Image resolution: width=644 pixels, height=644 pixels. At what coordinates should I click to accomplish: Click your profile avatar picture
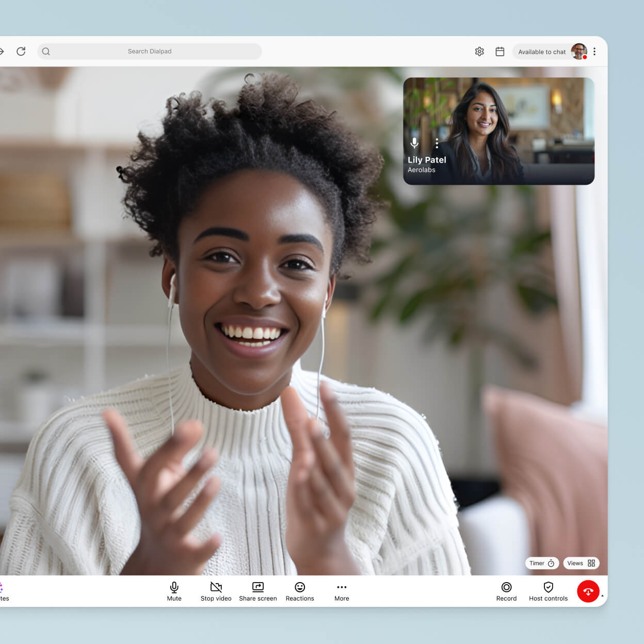579,51
